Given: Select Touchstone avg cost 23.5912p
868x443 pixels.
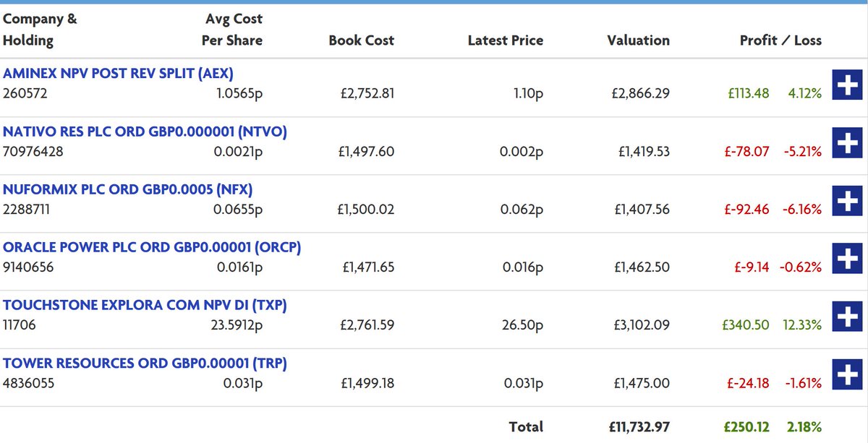Looking at the screenshot, I should pyautogui.click(x=237, y=324).
